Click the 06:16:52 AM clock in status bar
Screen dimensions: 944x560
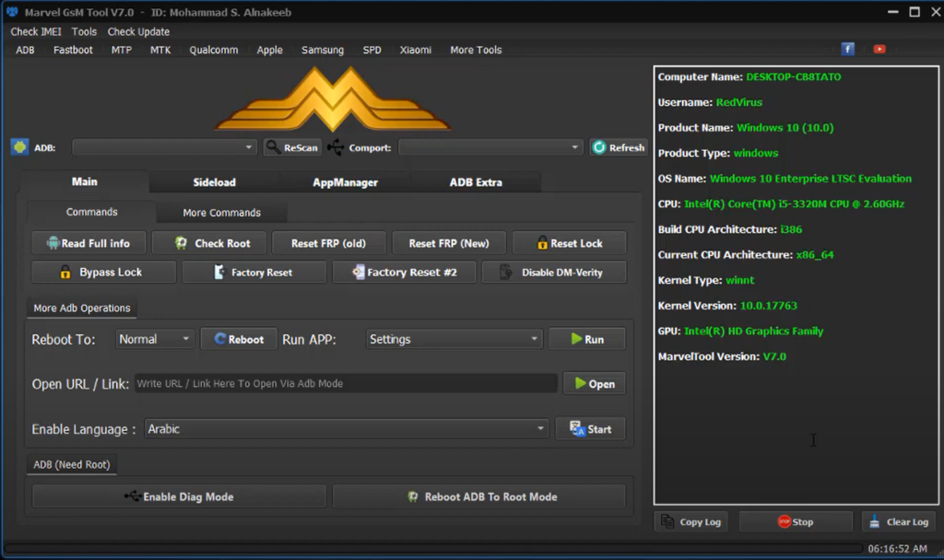[897, 549]
